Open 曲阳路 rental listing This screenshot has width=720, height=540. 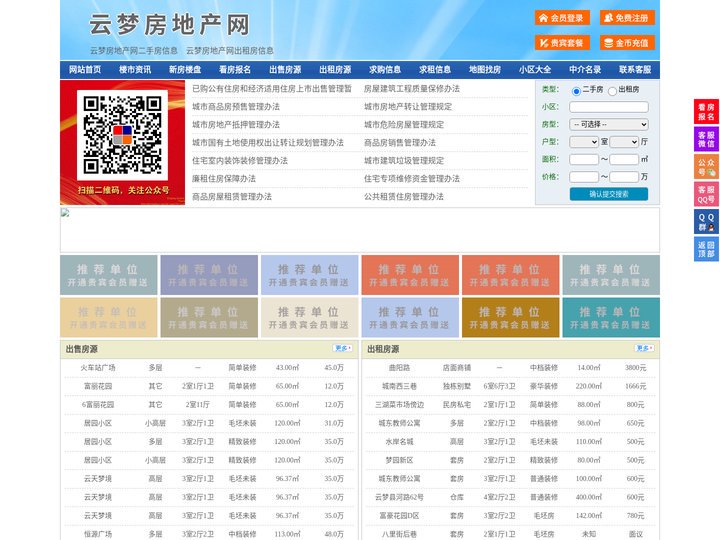pyautogui.click(x=399, y=367)
